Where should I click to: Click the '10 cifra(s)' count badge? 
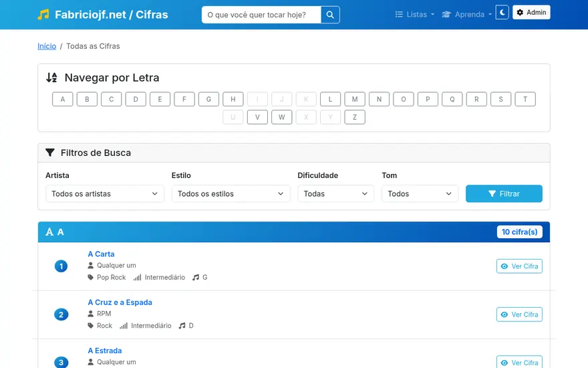pyautogui.click(x=520, y=232)
